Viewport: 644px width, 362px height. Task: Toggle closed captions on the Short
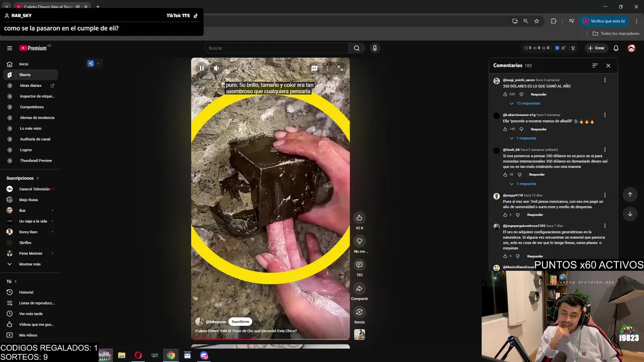tap(314, 68)
